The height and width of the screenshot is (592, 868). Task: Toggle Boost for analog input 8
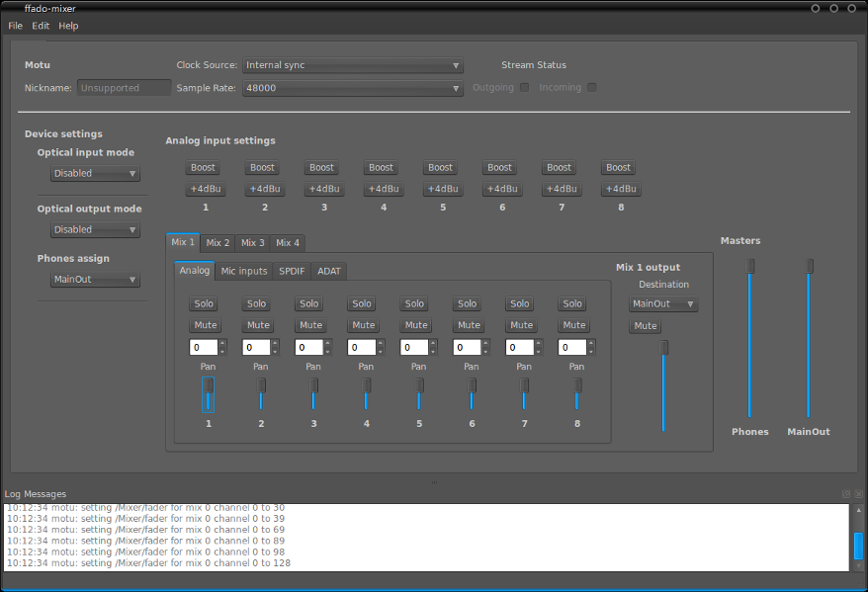click(618, 168)
